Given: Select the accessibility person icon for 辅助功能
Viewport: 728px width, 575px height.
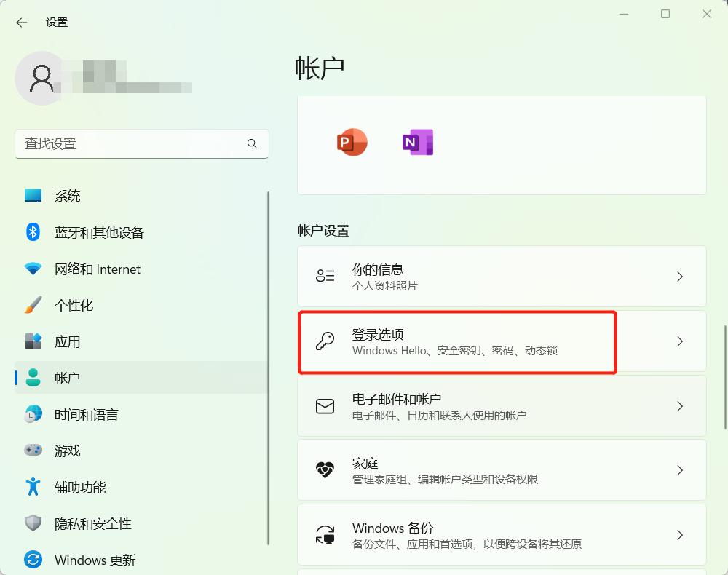Looking at the screenshot, I should pyautogui.click(x=33, y=487).
